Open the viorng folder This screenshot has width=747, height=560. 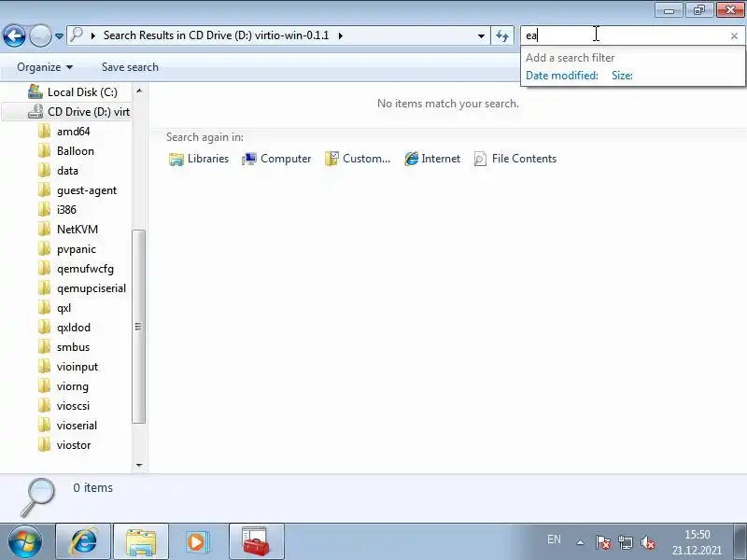[73, 386]
